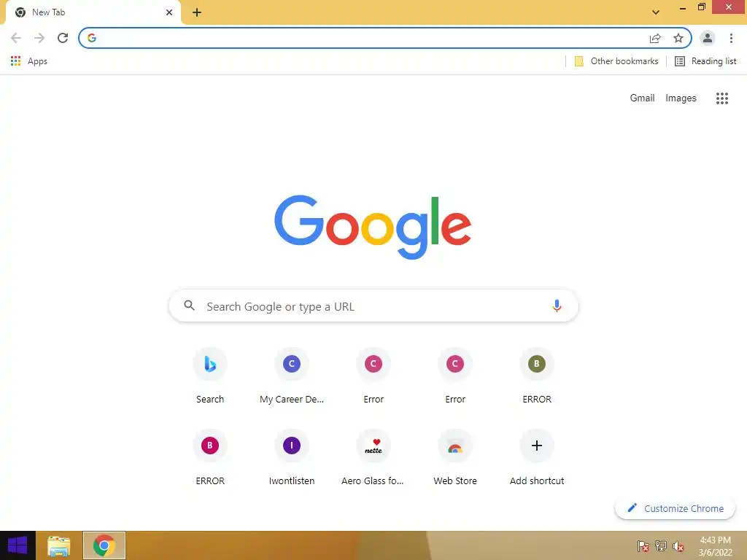The height and width of the screenshot is (560, 747).
Task: Click the forward navigation arrow
Action: click(x=39, y=38)
